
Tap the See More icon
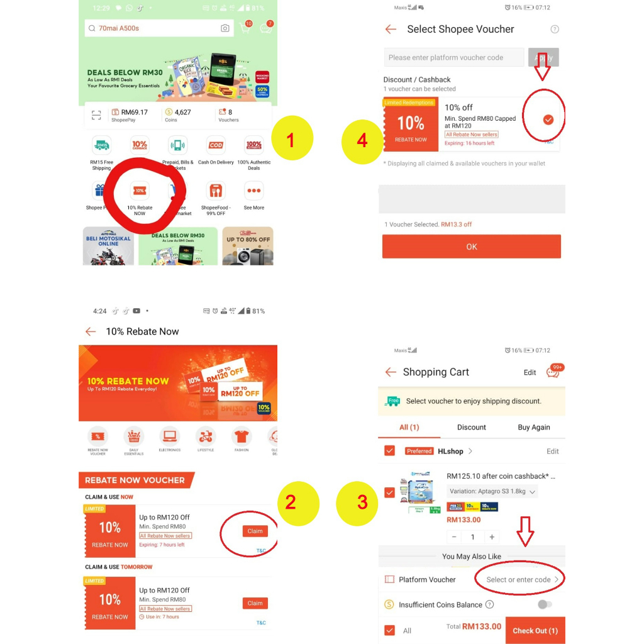(x=254, y=191)
